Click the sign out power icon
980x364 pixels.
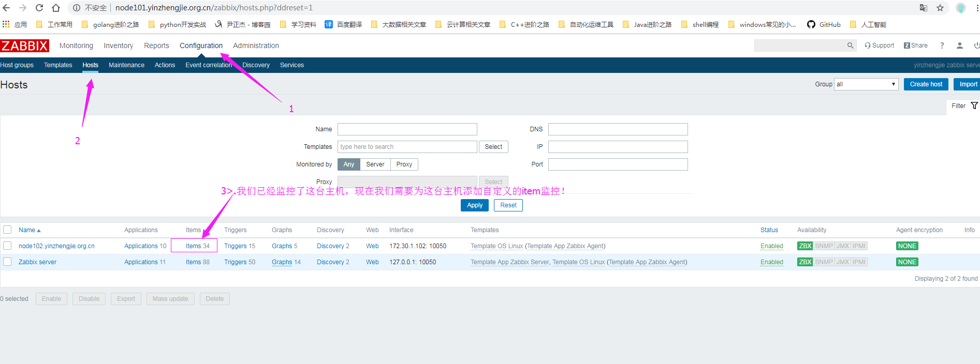pyautogui.click(x=976, y=45)
